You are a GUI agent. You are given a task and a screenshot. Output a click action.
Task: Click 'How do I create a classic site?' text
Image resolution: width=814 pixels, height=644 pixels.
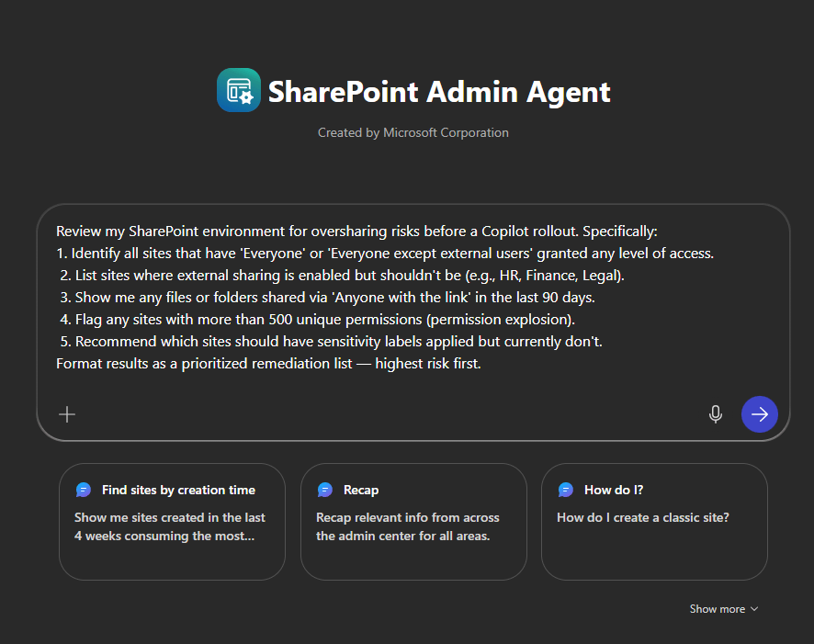643,517
